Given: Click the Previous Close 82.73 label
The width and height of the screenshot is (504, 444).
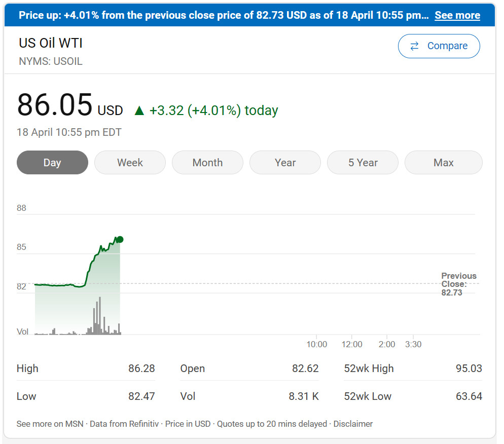Looking at the screenshot, I should pos(458,284).
